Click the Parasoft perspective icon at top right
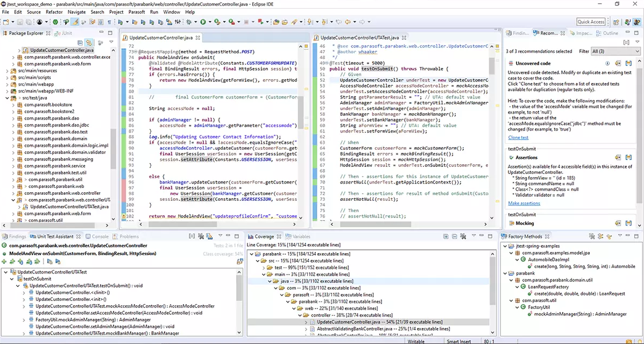Viewport: 644px width, 344px height. tap(627, 22)
